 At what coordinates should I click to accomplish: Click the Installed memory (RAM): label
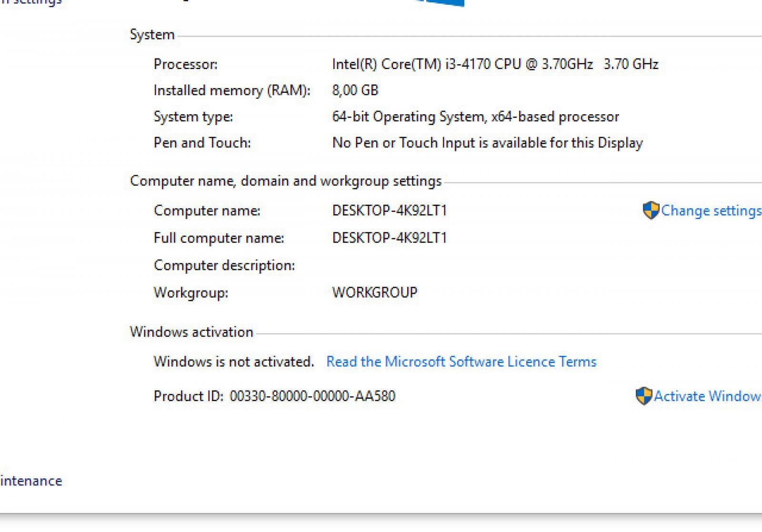[x=232, y=90]
